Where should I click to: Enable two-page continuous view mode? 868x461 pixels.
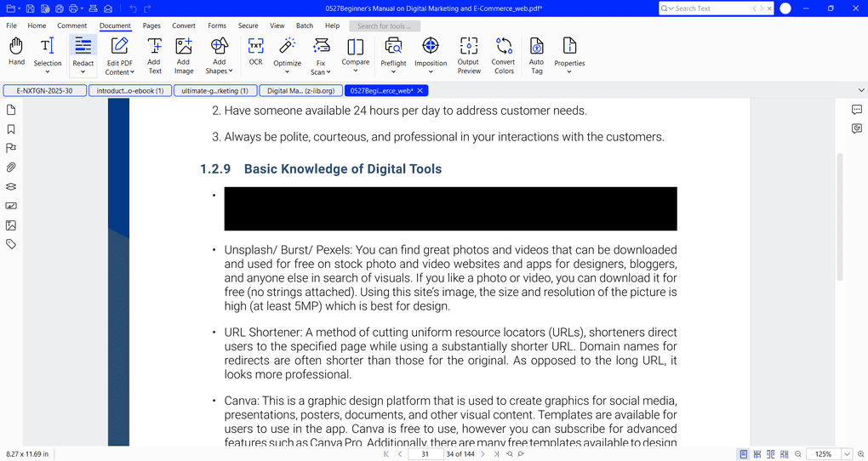(x=784, y=454)
